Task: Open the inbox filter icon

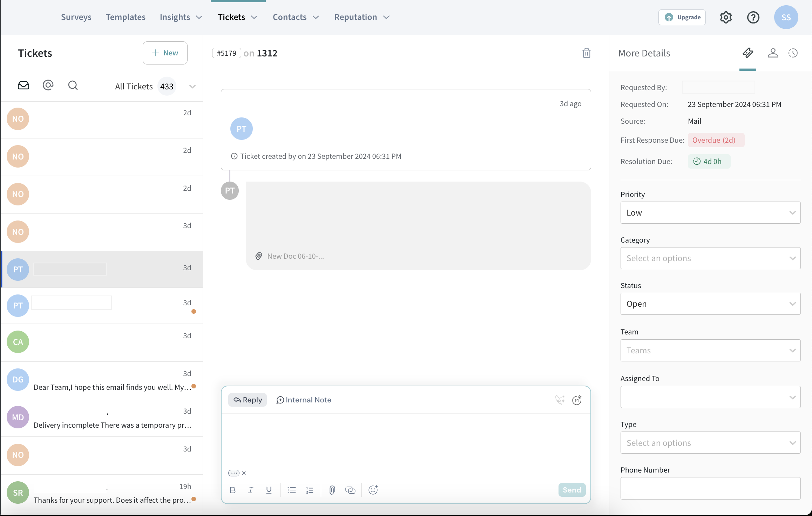Action: pyautogui.click(x=23, y=86)
